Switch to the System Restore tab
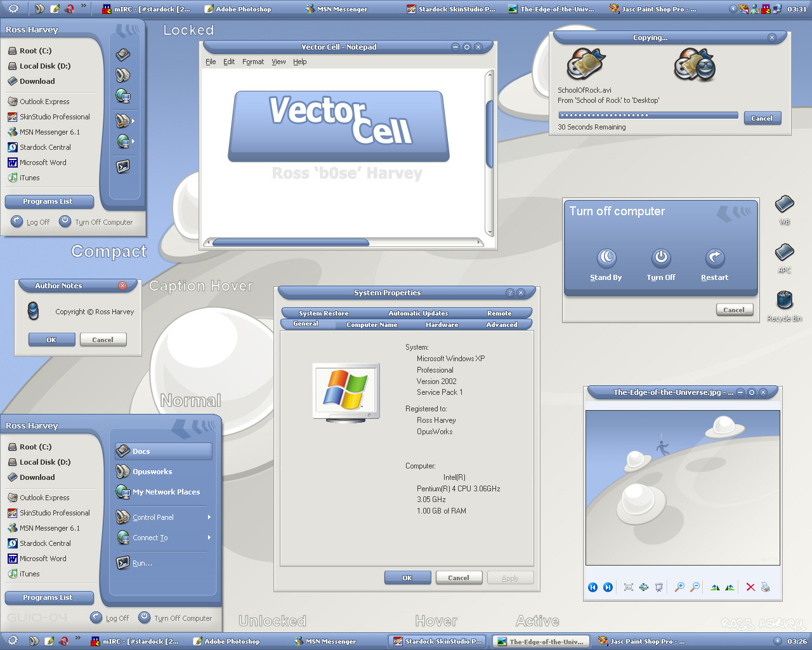Viewport: 812px width, 650px height. pyautogui.click(x=324, y=313)
